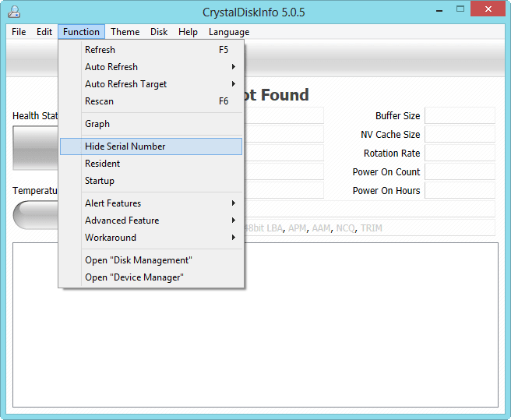Close the CrystalDiskInfo window
Viewport: 511px width, 420px height.
click(x=488, y=9)
